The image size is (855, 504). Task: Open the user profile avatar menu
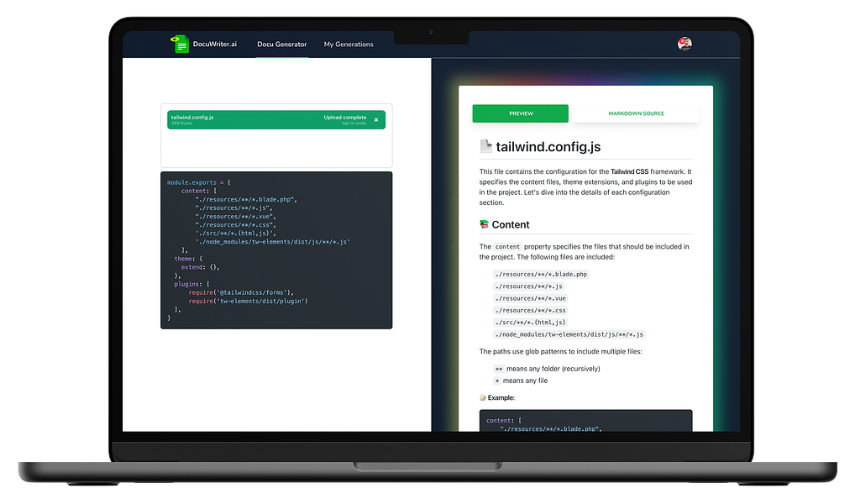point(685,44)
